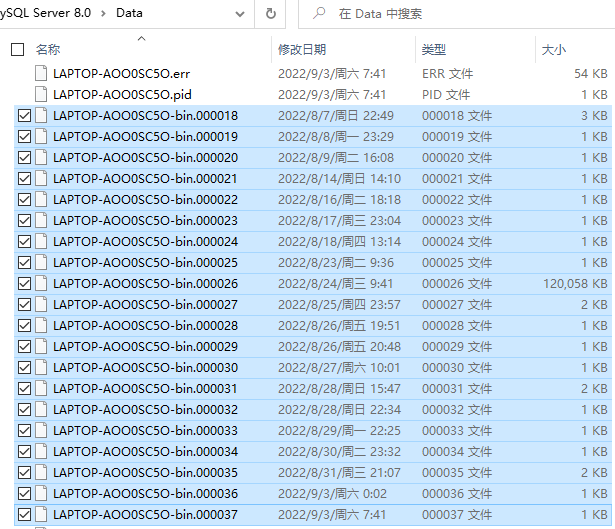Click file icon of bin.000021
Viewport: 615px width, 529px height.
pos(41,178)
